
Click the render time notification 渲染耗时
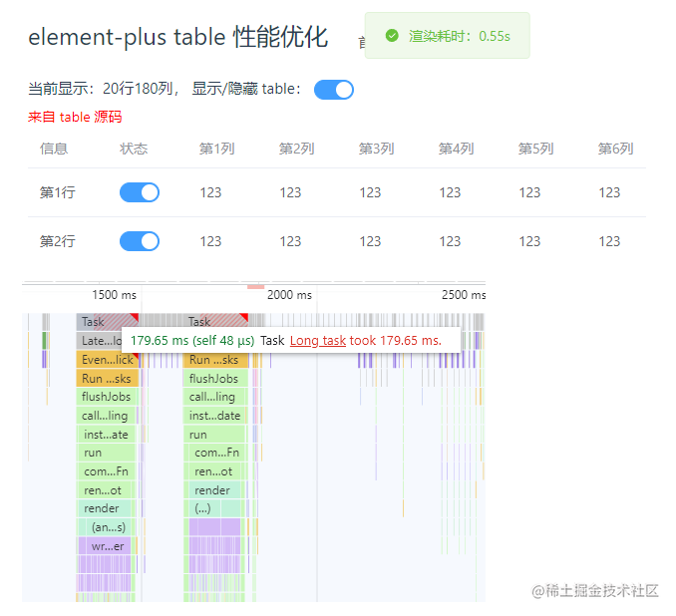coord(447,35)
